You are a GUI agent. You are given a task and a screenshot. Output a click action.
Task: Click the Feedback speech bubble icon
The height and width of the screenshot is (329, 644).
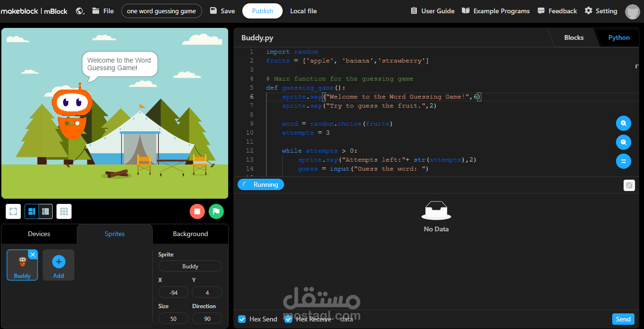coord(541,11)
